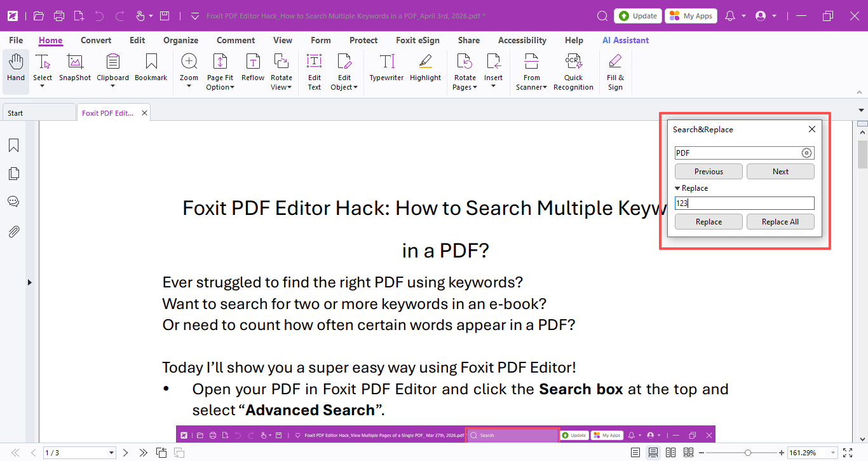This screenshot has height=461, width=868.
Task: Enable facing two-page view mode
Action: point(670,453)
